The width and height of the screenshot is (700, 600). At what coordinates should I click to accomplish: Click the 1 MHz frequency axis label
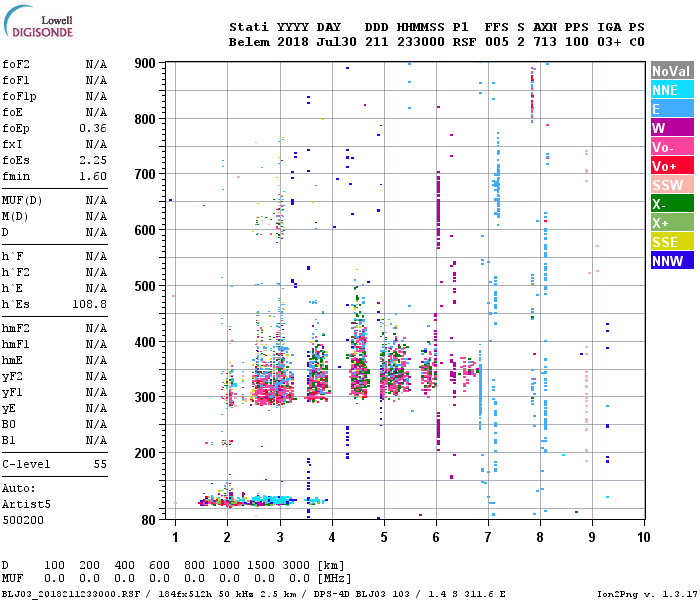click(x=175, y=537)
